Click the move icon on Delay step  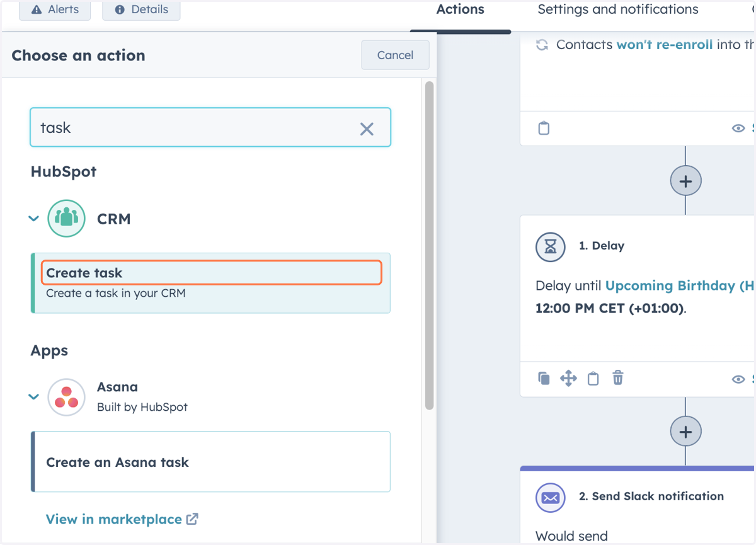(x=568, y=379)
